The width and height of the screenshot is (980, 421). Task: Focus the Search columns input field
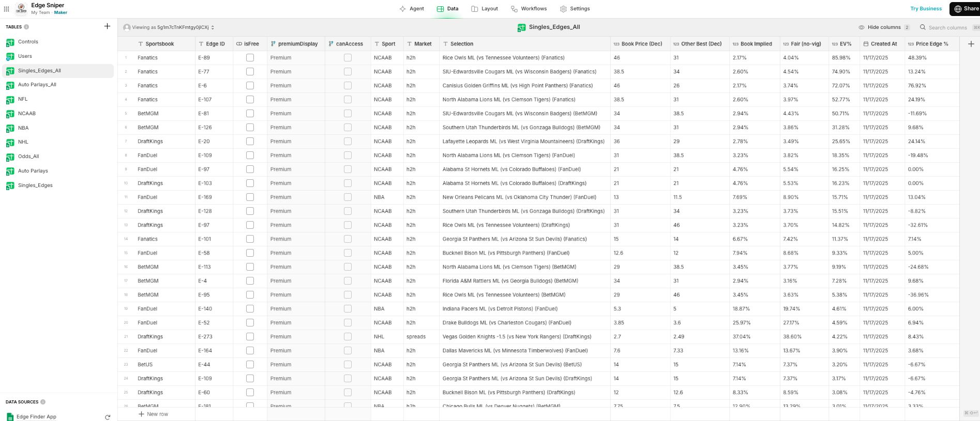pos(947,27)
